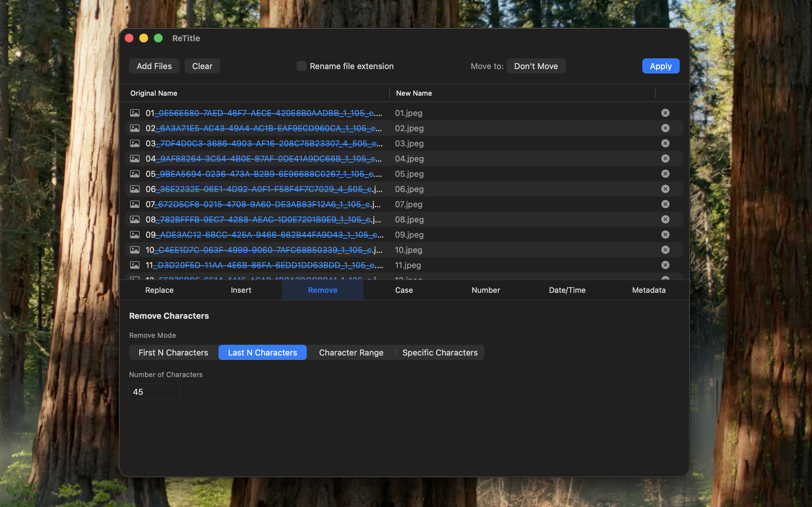Remove 11.jpeg with its delete icon
This screenshot has width=812, height=507.
pos(665,265)
